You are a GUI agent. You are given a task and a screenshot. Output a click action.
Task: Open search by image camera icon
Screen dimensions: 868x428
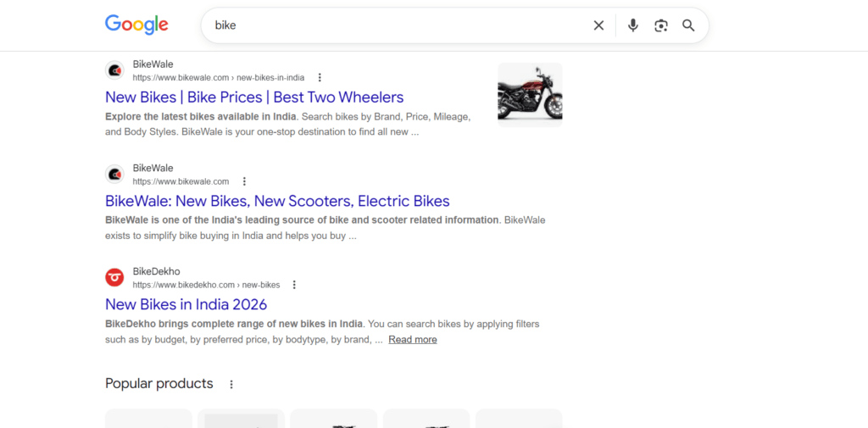click(x=661, y=25)
